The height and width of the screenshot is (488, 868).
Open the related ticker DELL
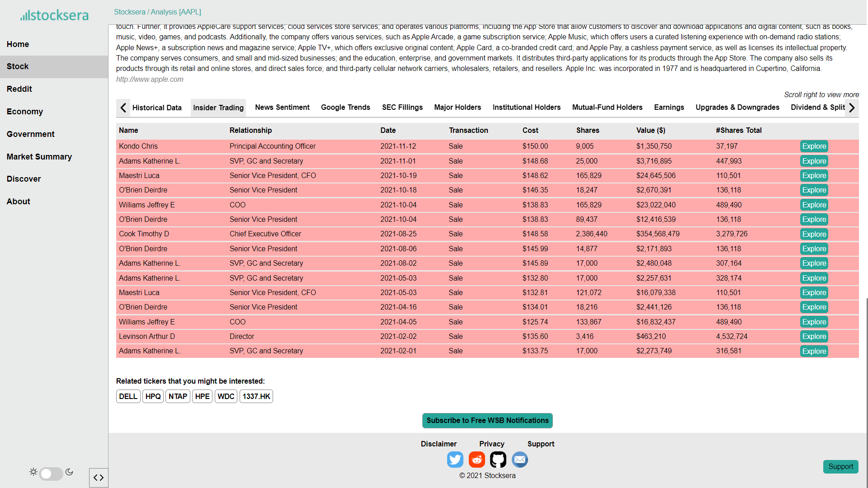coord(128,396)
